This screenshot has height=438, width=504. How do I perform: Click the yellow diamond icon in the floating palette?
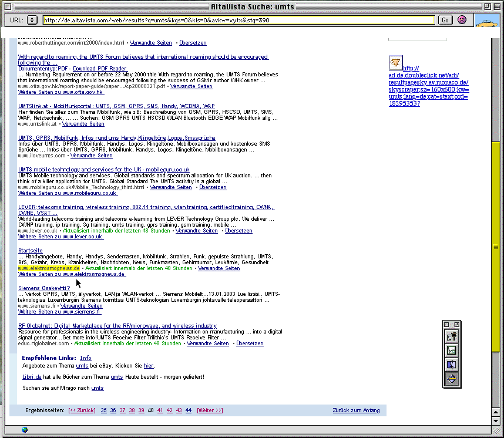(452, 379)
